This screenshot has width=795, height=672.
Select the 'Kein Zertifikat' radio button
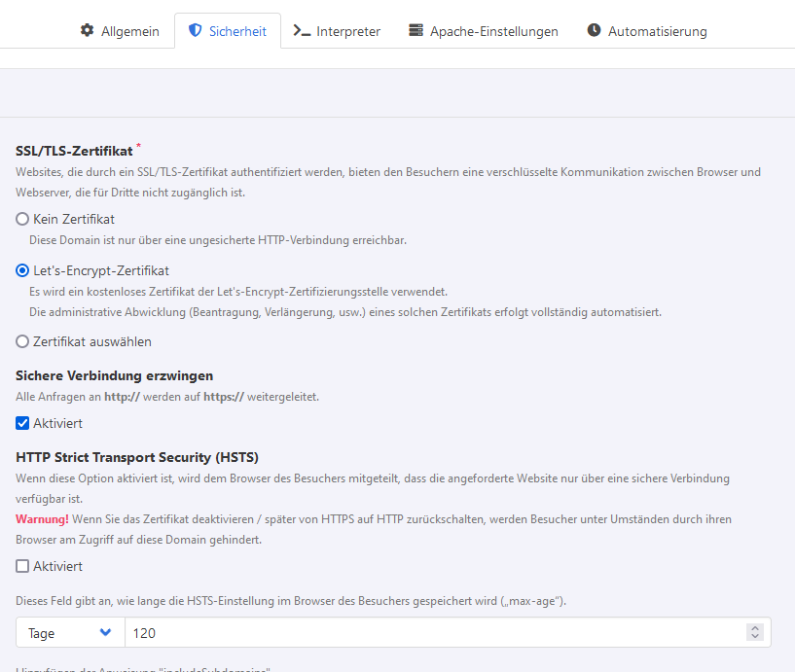(22, 220)
